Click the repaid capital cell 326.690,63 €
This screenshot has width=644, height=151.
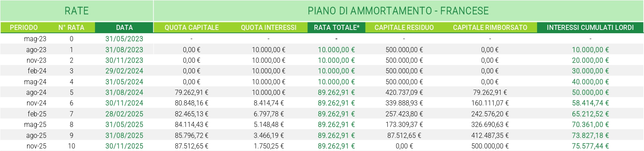490,125
